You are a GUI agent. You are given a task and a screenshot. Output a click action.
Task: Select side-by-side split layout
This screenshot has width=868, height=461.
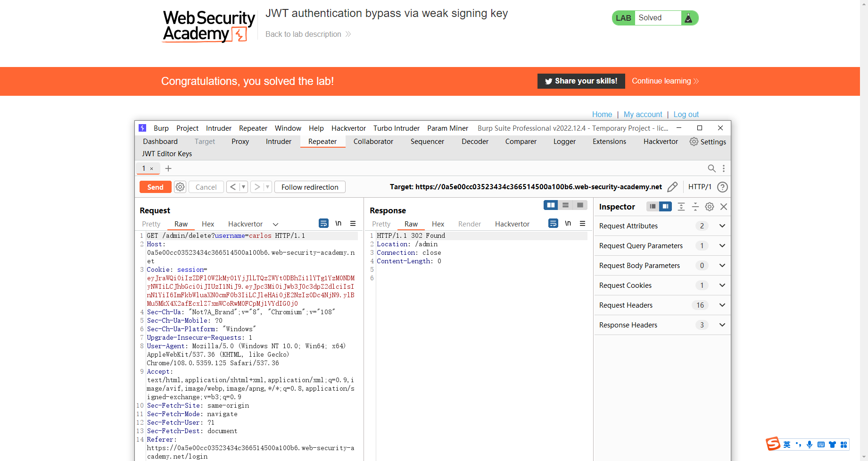[551, 205]
